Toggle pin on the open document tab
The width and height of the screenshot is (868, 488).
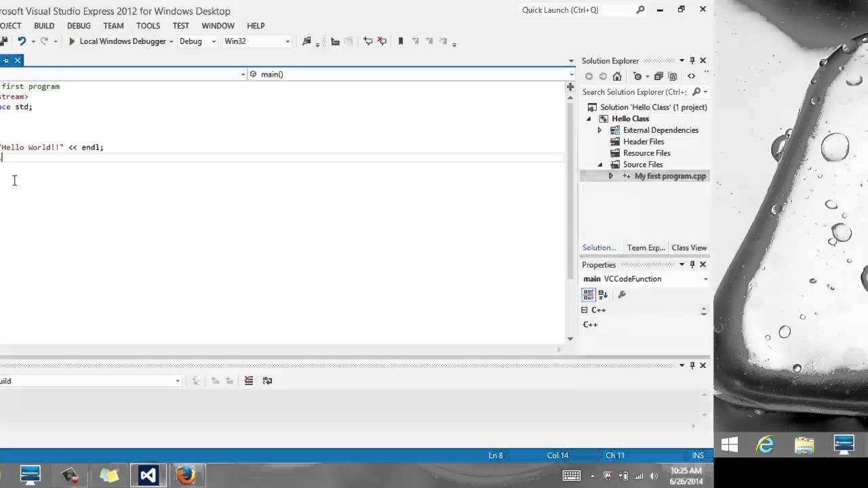click(6, 60)
